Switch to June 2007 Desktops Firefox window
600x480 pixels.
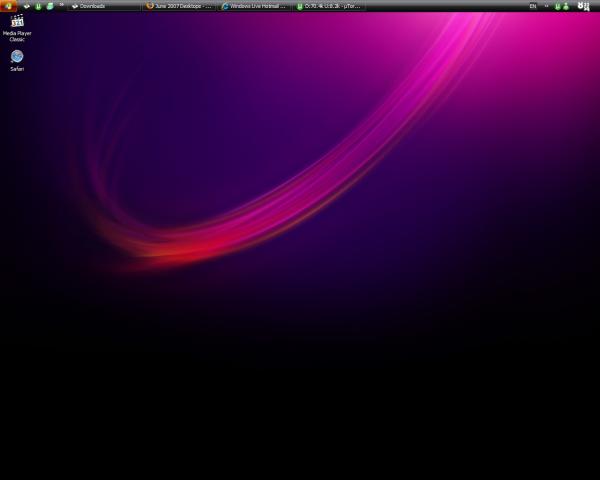179,6
